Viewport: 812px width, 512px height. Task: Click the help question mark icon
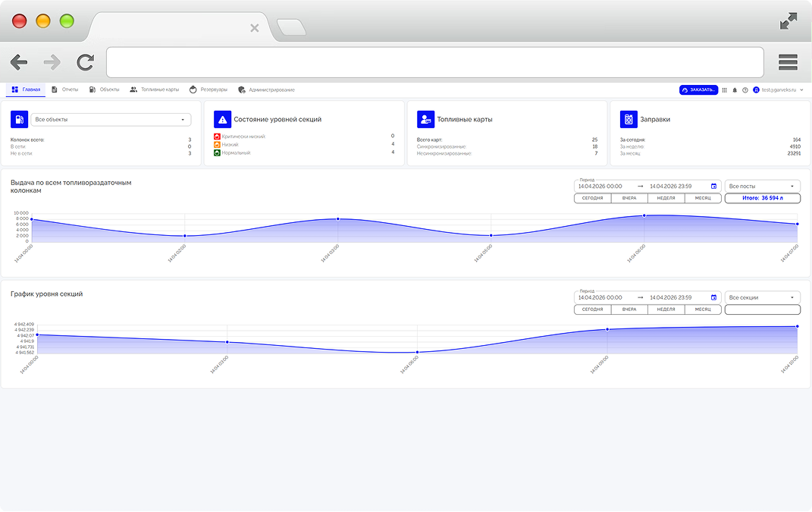point(745,90)
